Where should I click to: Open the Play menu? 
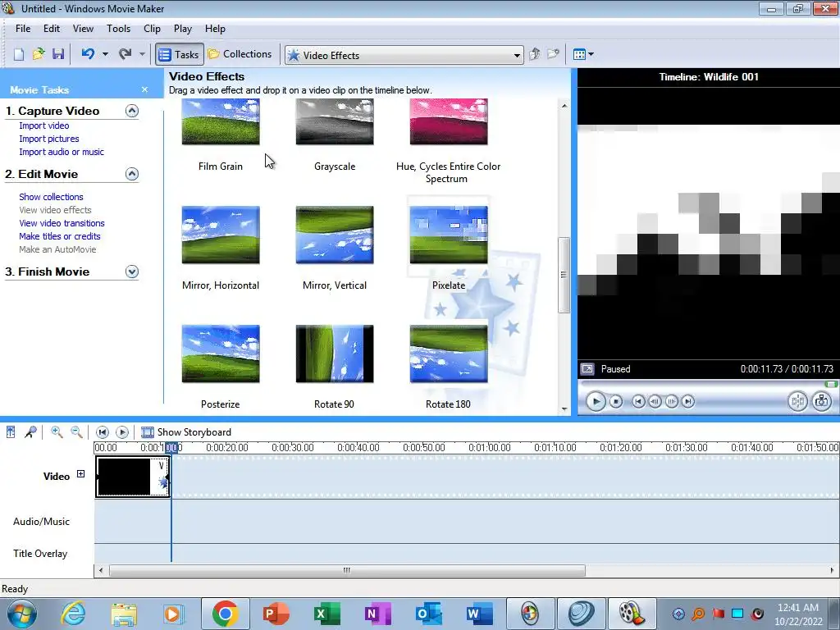click(x=183, y=29)
